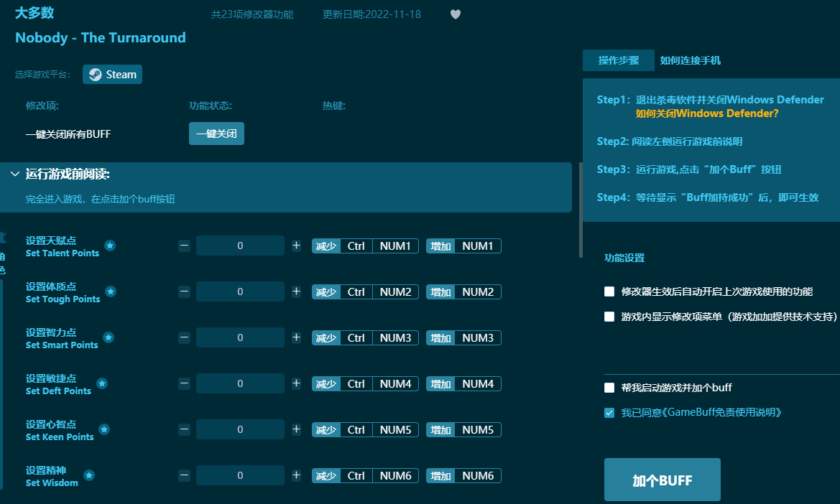Image resolution: width=840 pixels, height=504 pixels.
Task: Click Deft Points value input field
Action: coord(240,383)
